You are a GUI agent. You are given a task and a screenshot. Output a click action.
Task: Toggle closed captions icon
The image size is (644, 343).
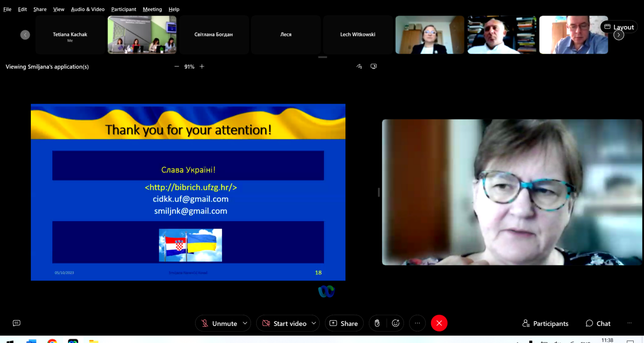point(17,323)
